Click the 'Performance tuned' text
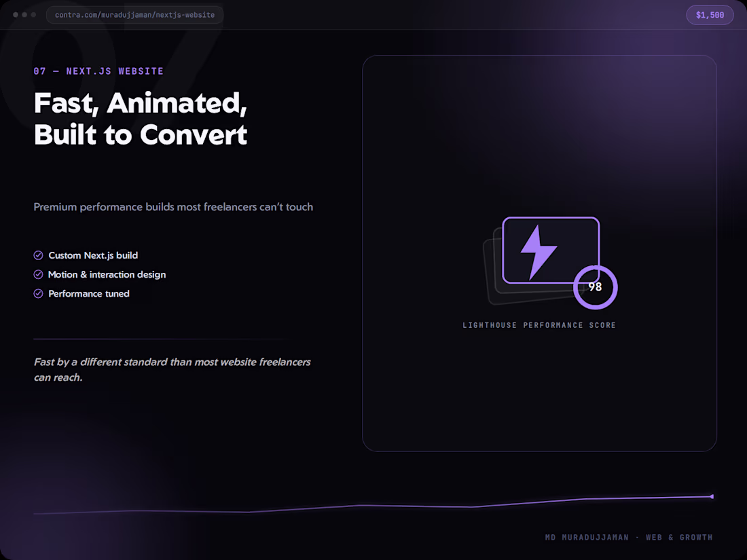Screen dimensions: 747x560 click(88, 293)
